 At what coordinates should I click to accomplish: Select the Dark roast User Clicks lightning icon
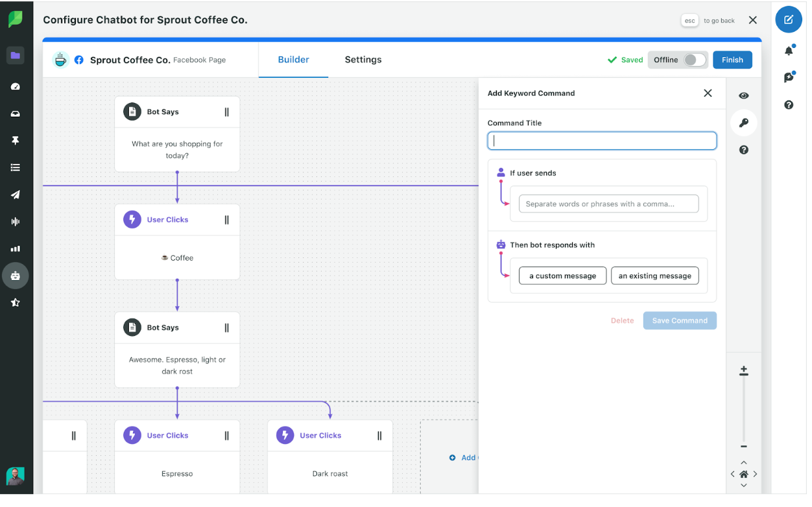[x=285, y=435]
